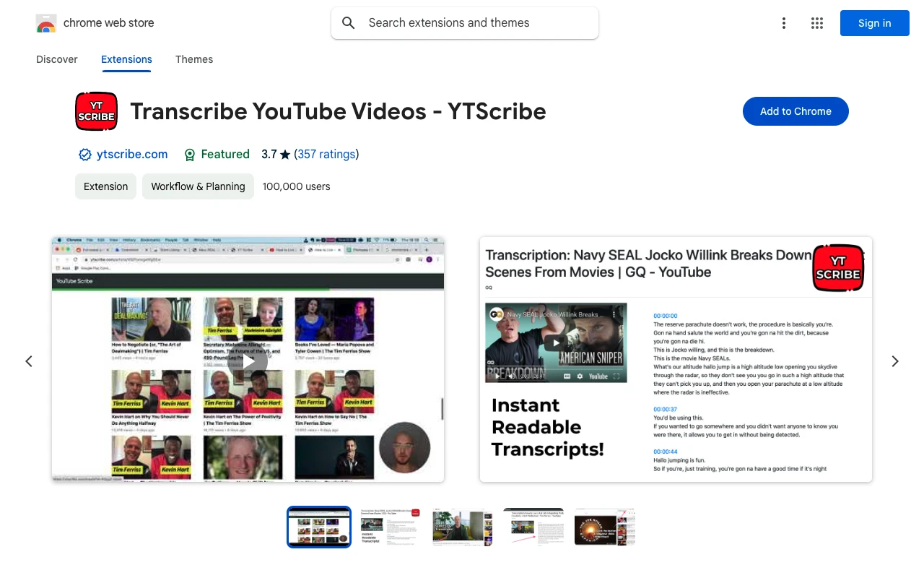Click the YT Scribe logo on screenshot

click(837, 267)
